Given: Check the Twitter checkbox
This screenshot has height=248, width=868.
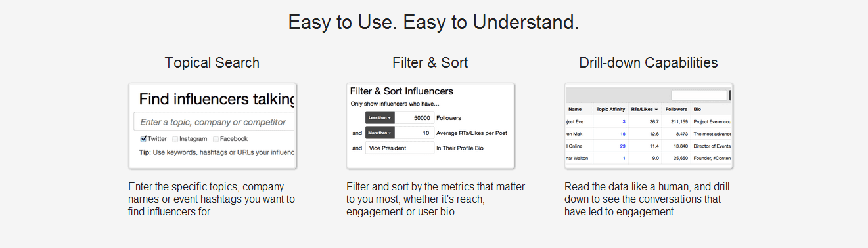Looking at the screenshot, I should pyautogui.click(x=143, y=139).
